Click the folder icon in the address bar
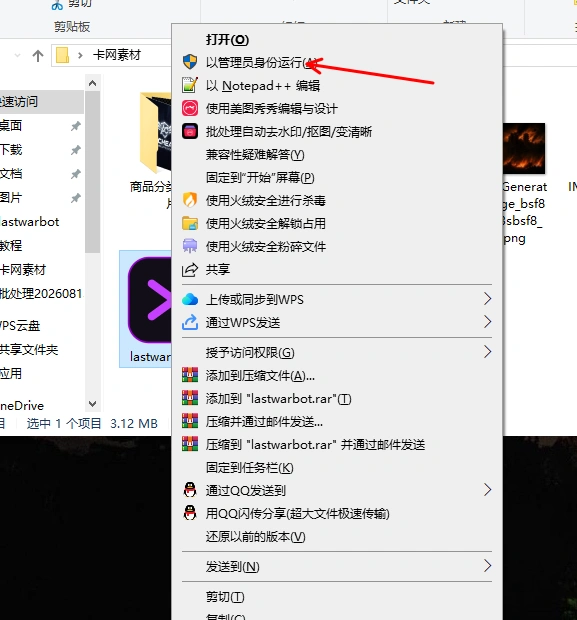 coord(62,55)
